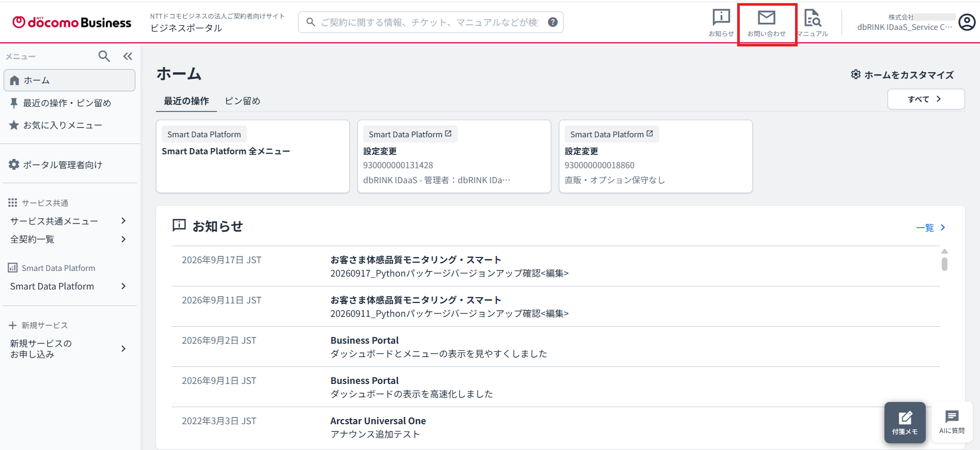Expand サービス共通メニュー in sidebar
This screenshot has width=980, height=450.
click(x=68, y=221)
